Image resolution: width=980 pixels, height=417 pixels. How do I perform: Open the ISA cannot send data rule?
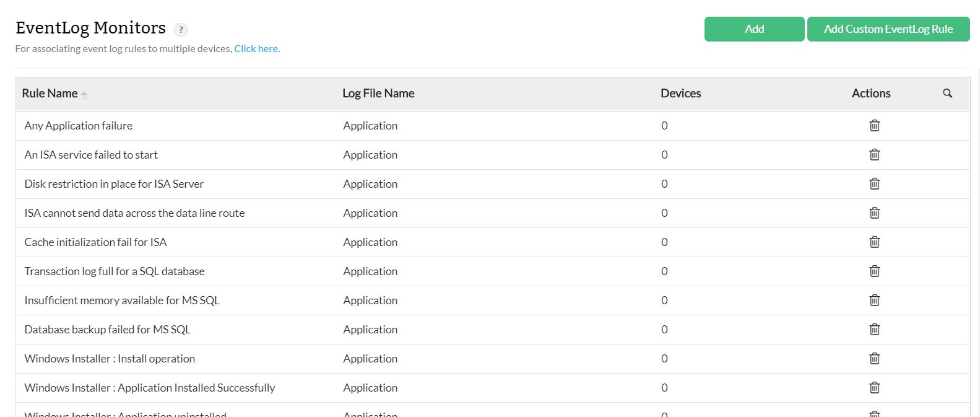134,213
